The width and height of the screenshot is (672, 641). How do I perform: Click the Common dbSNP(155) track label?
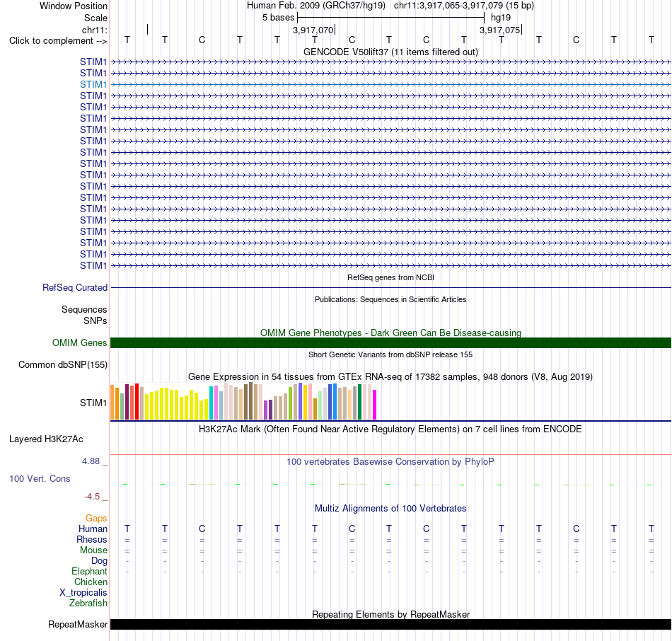coord(62,365)
